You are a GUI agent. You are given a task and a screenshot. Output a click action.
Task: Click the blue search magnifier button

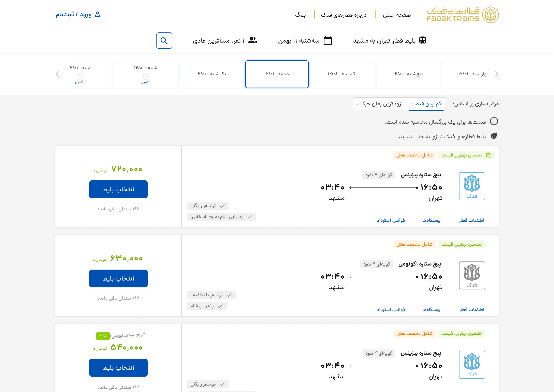[x=164, y=41]
